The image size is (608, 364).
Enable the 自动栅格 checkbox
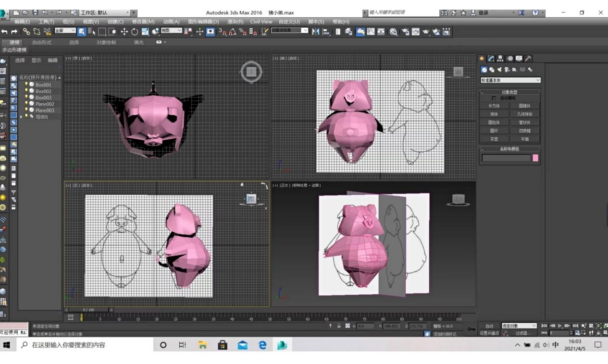coord(494,98)
